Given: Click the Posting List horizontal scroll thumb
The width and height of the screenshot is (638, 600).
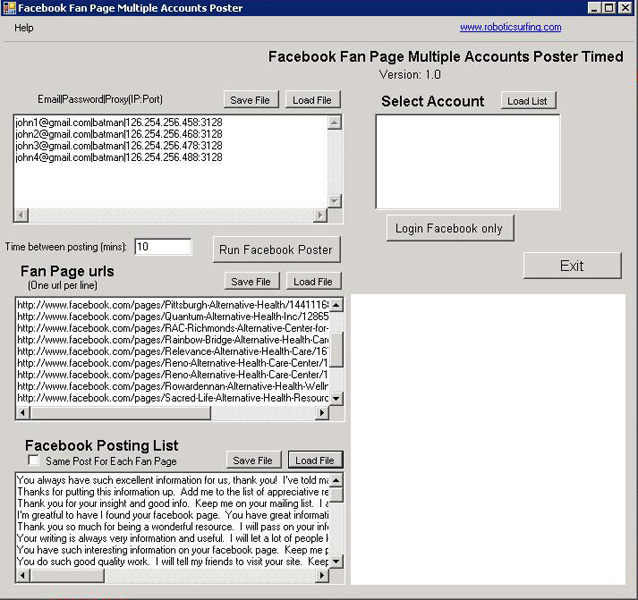Looking at the screenshot, I should pyautogui.click(x=68, y=575).
